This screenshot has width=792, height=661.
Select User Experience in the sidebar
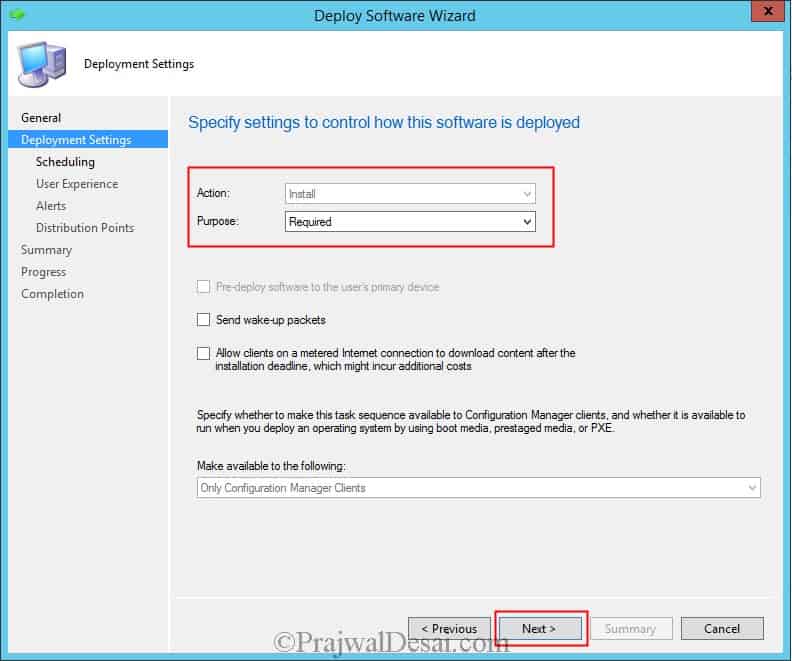(x=77, y=184)
